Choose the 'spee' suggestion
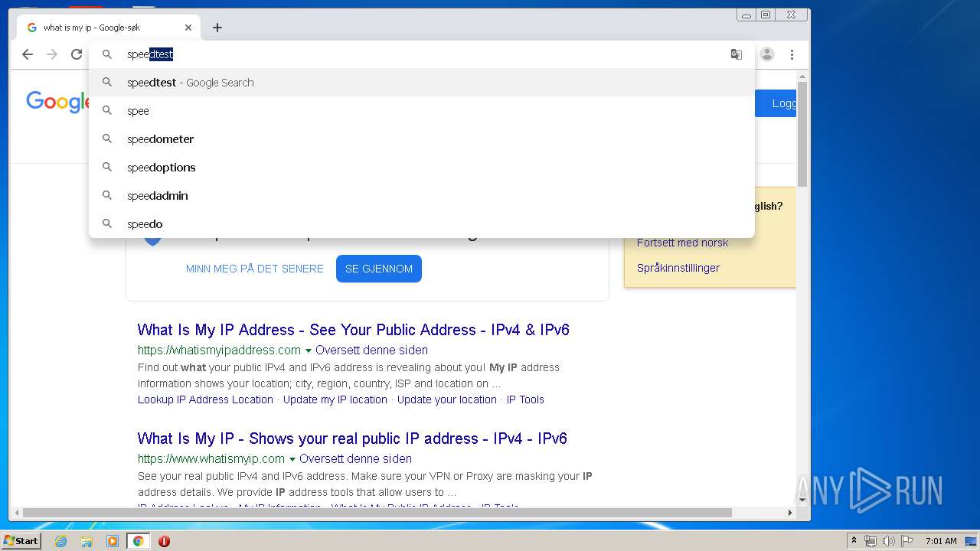This screenshot has width=980, height=551. click(x=422, y=111)
